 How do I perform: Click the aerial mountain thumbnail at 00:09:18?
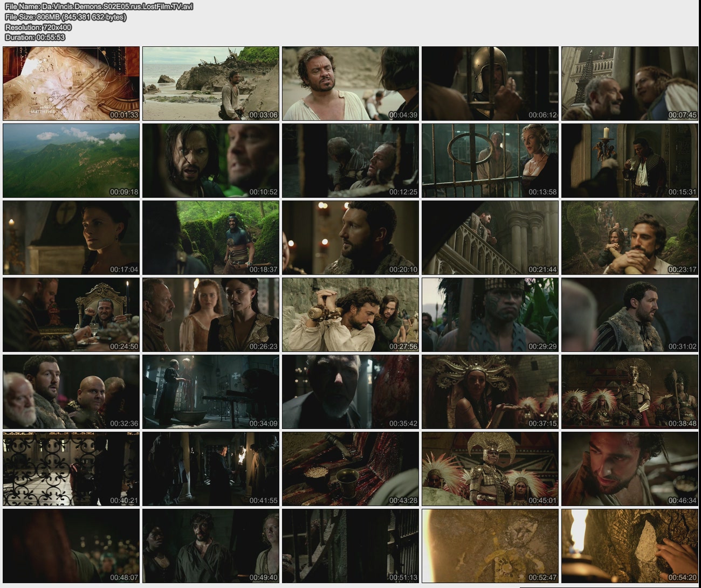[x=71, y=161]
